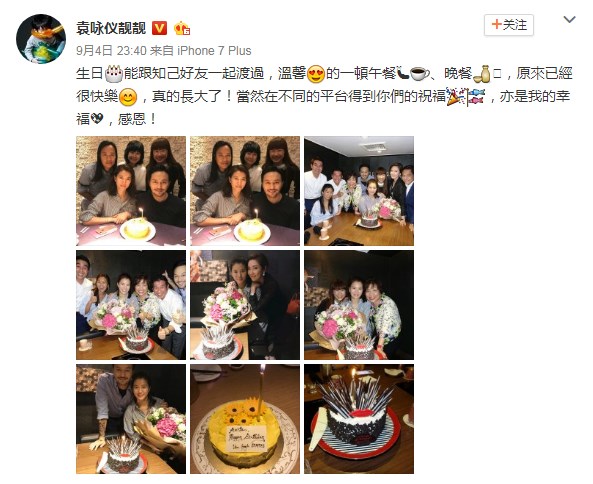This screenshot has height=484, width=593.
Task: Open first photo with yellow cake
Action: [131, 191]
